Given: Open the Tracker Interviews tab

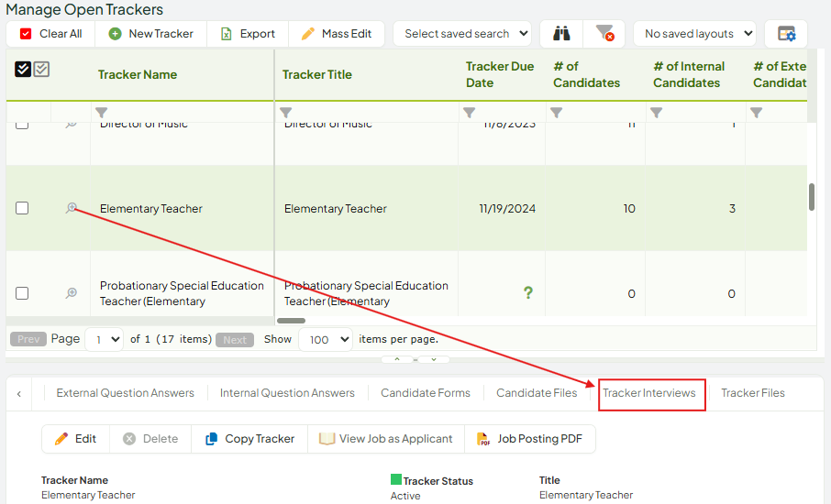Looking at the screenshot, I should point(649,393).
